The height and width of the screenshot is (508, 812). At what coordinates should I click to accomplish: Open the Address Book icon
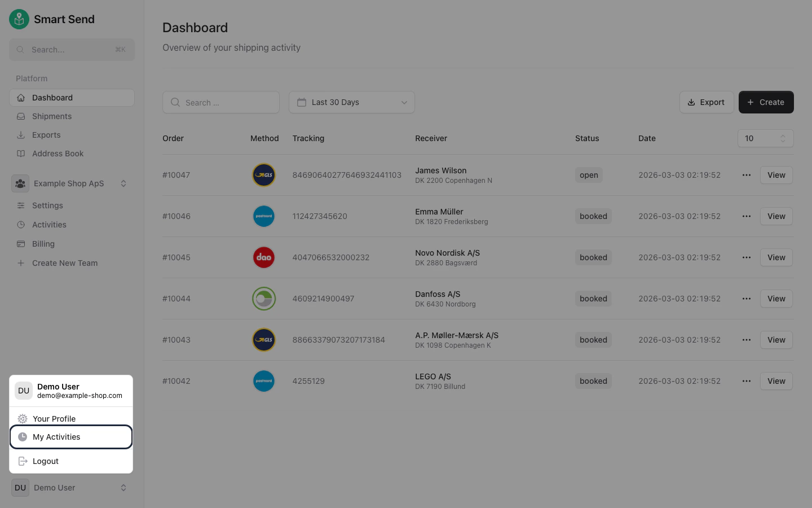click(20, 154)
